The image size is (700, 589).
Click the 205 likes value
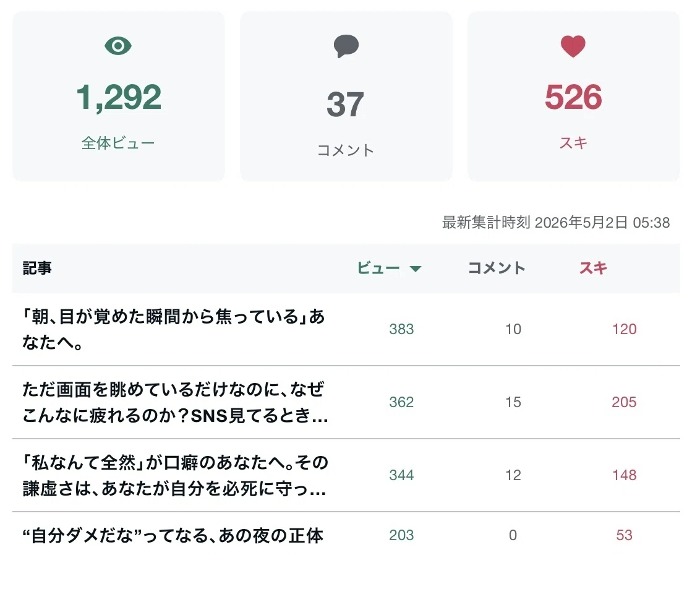(x=624, y=402)
